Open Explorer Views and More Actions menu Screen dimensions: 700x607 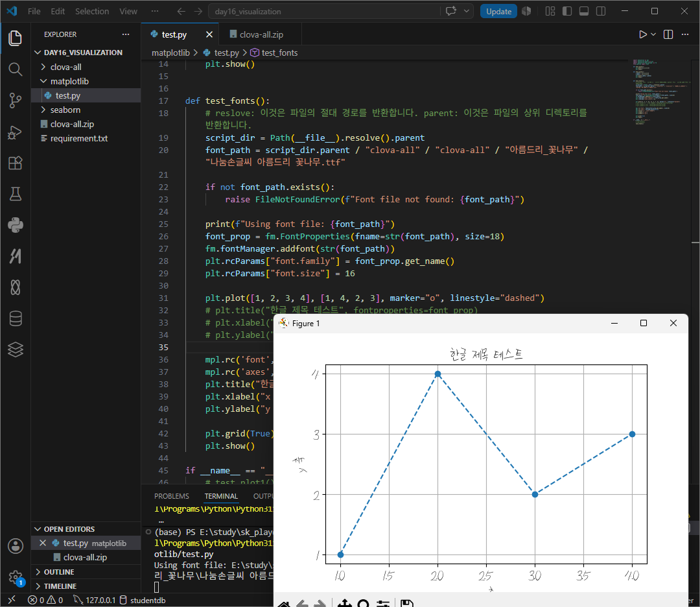click(x=126, y=34)
